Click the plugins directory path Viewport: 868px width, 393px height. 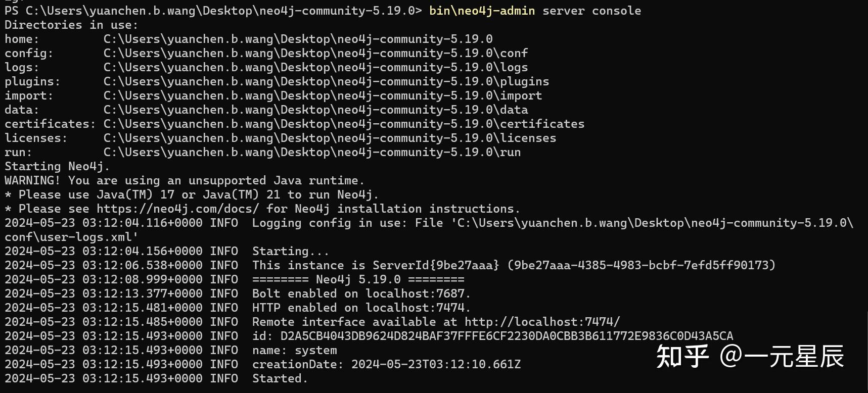click(x=326, y=81)
